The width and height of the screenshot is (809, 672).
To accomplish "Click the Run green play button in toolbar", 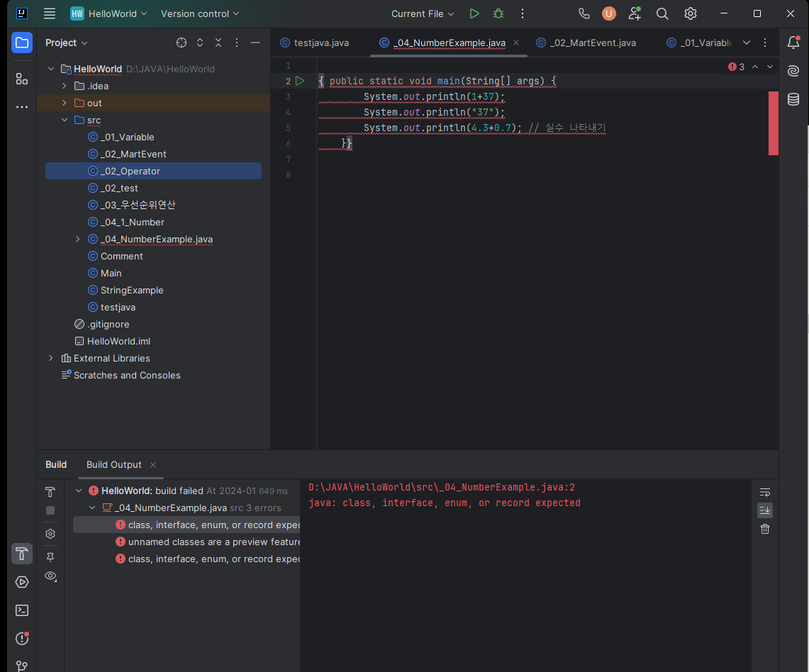I will 474,13.
